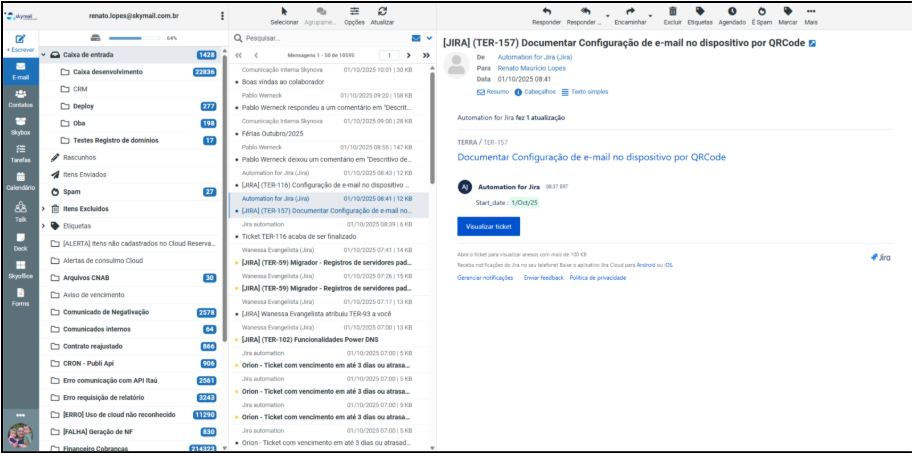This screenshot has height=453, width=912.
Task: Expand the Itens Excluídos folder
Action: pos(43,209)
